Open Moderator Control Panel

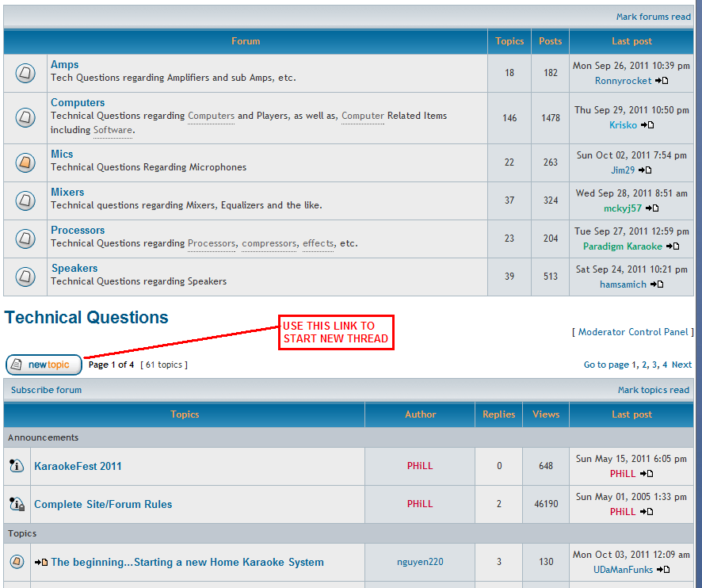pos(634,332)
